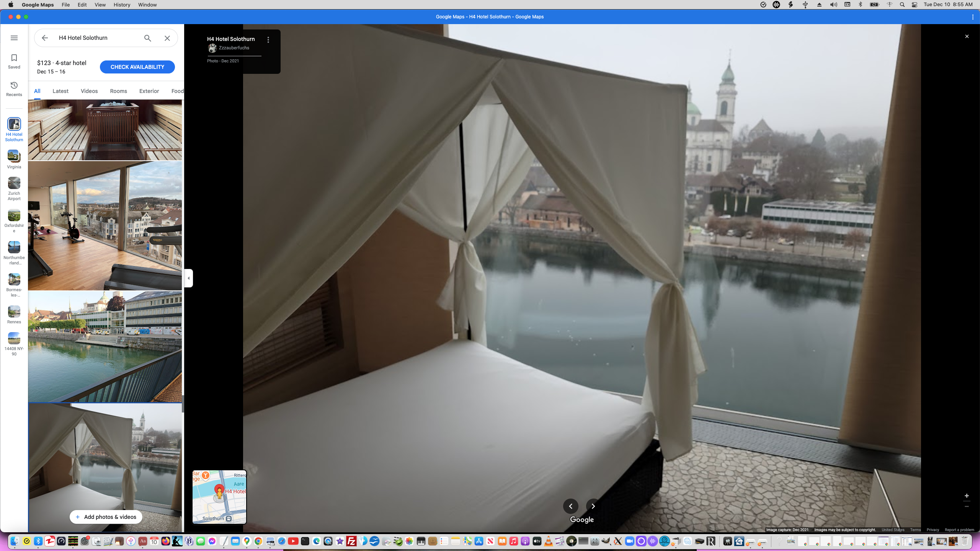Open the gym photo thumbnail

[105, 226]
